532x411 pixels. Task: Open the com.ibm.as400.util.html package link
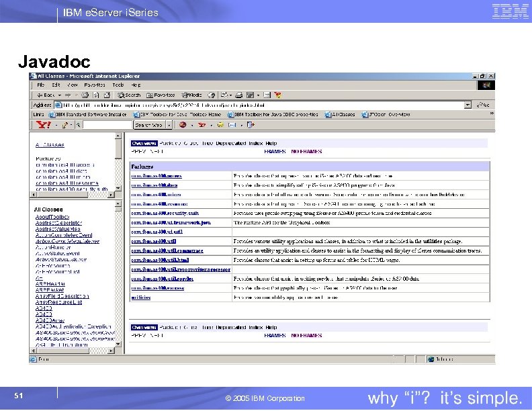[x=160, y=260]
